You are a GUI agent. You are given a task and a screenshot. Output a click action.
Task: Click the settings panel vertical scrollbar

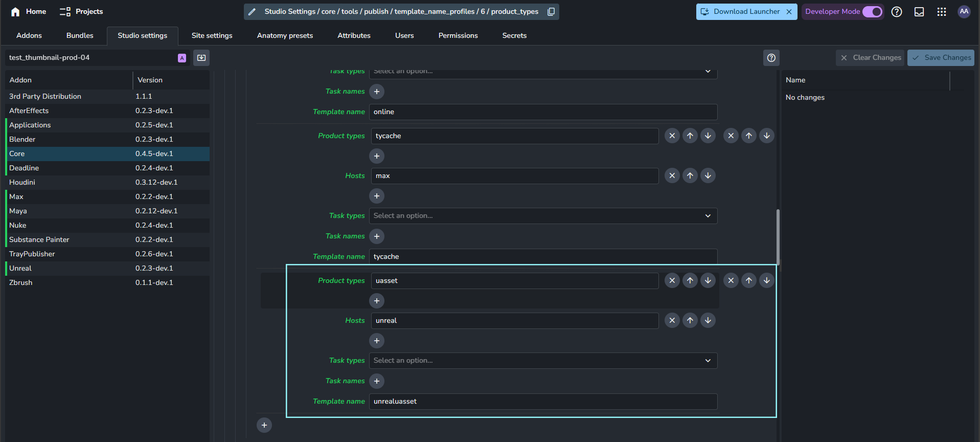778,236
